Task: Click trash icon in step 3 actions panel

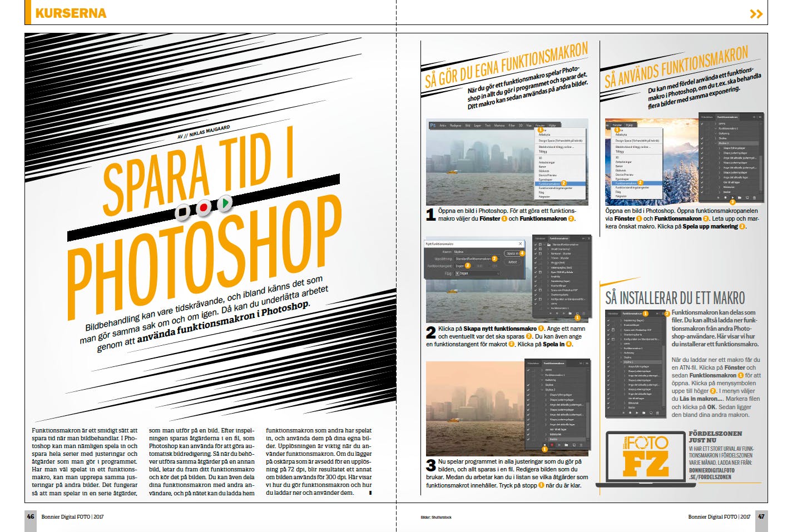Action: tap(581, 445)
